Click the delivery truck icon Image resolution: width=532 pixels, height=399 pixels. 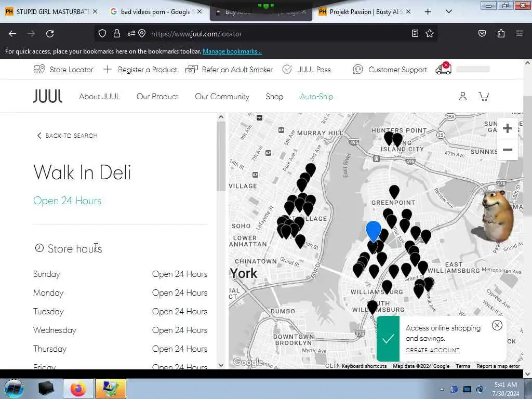tap(444, 68)
